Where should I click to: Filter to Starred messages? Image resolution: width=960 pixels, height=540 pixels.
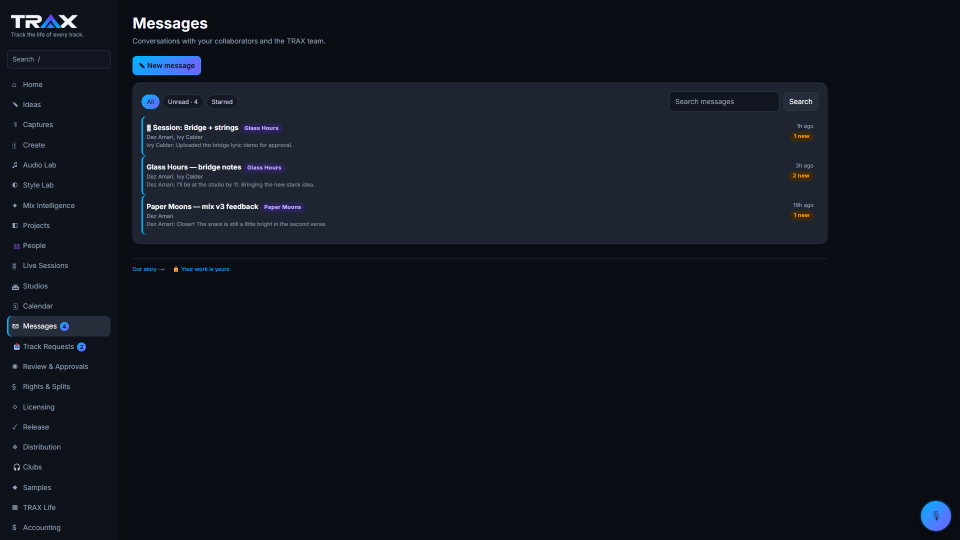222,102
